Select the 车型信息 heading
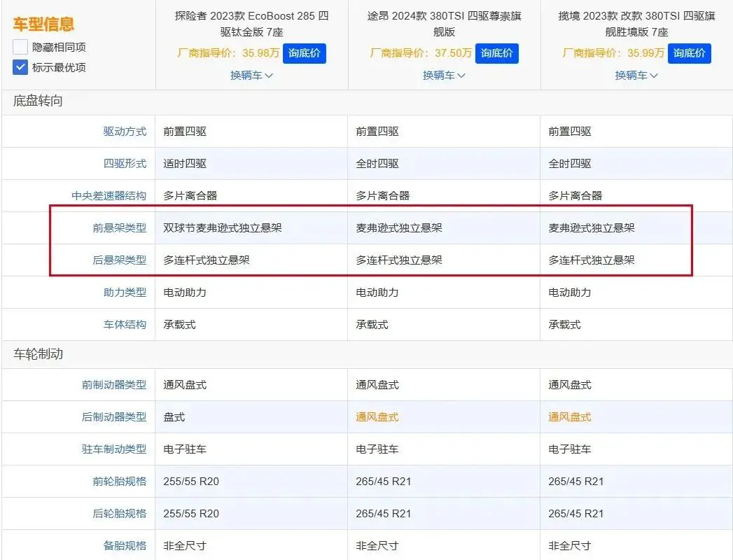The width and height of the screenshot is (733, 560). point(43,24)
